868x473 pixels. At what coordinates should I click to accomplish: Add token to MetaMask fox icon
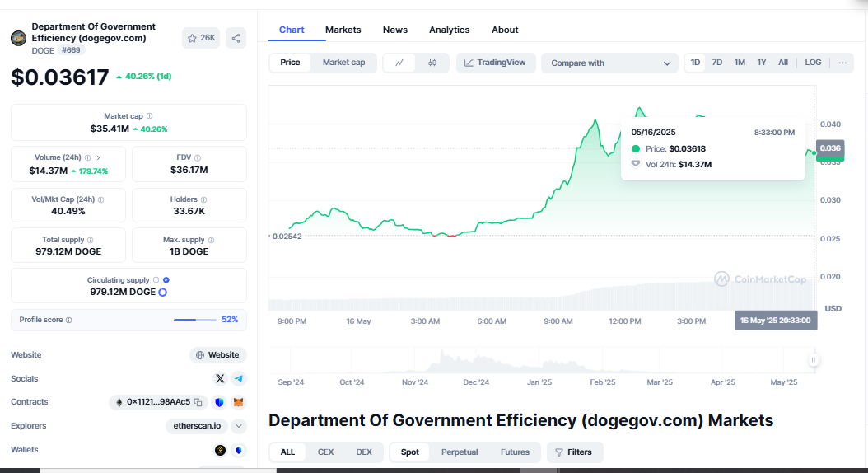[239, 402]
